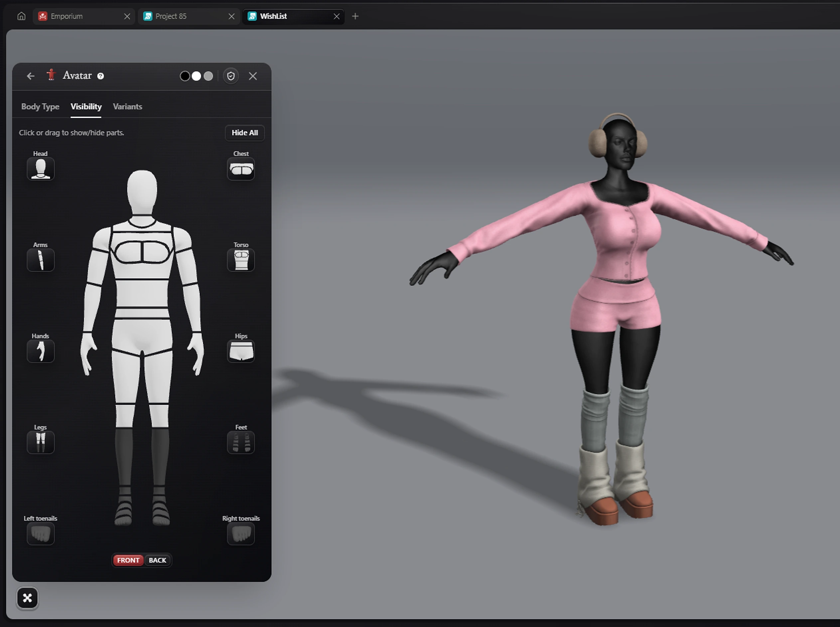Switch to the Emporium tab
The height and width of the screenshot is (627, 840).
click(84, 16)
